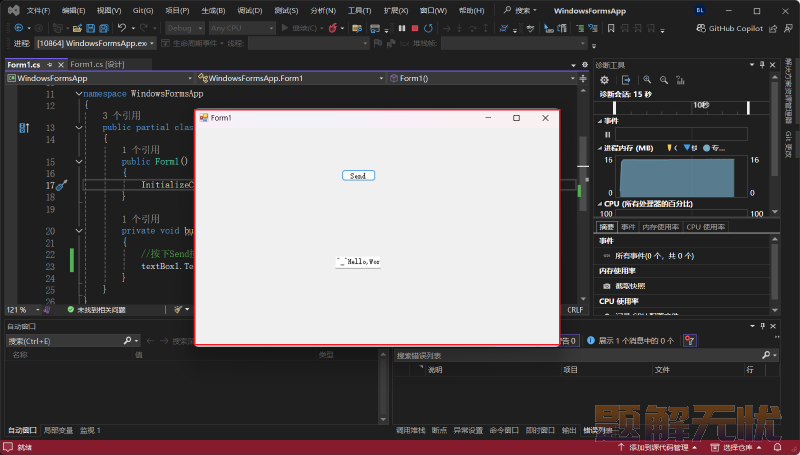800x455 pixels.
Task: Open the process dropdown showing WindowsFormsApp.exe
Action: pyautogui.click(x=95, y=43)
